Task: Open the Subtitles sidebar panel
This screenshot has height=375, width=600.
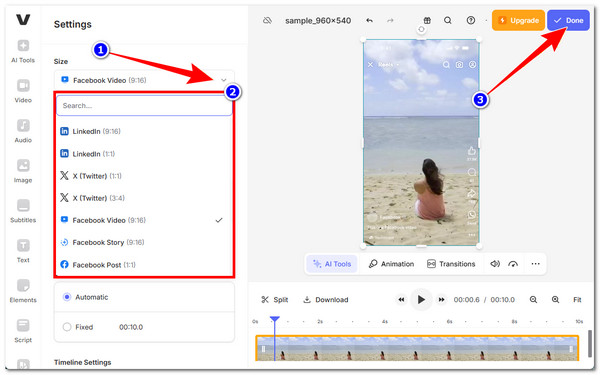Action: point(23,211)
